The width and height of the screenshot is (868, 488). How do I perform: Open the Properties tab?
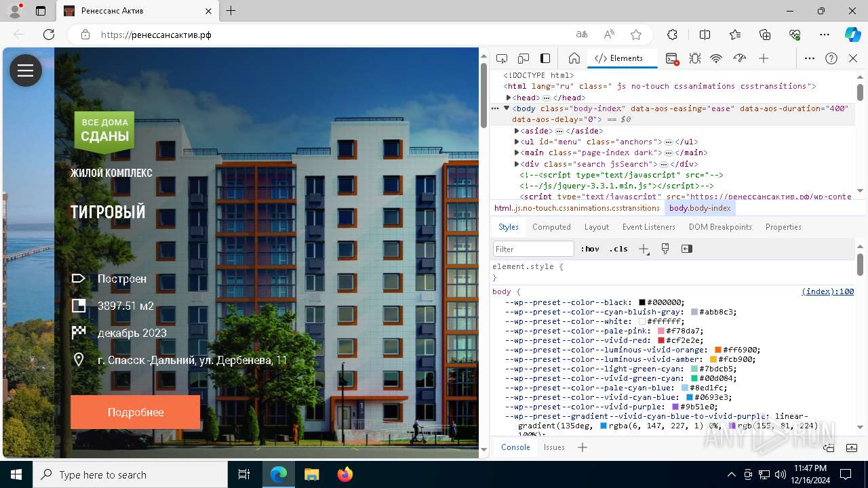pyautogui.click(x=783, y=227)
